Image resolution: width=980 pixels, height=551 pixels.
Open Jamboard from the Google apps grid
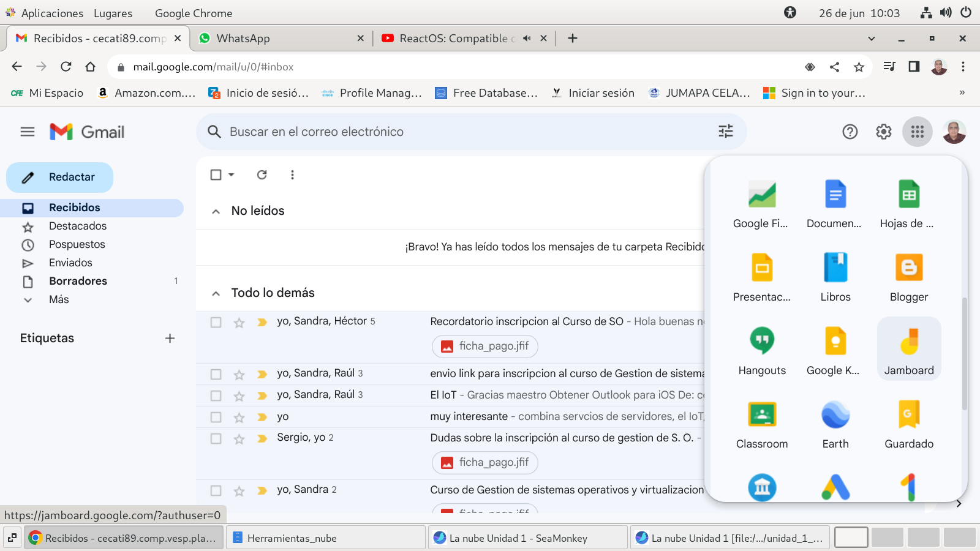tap(909, 349)
